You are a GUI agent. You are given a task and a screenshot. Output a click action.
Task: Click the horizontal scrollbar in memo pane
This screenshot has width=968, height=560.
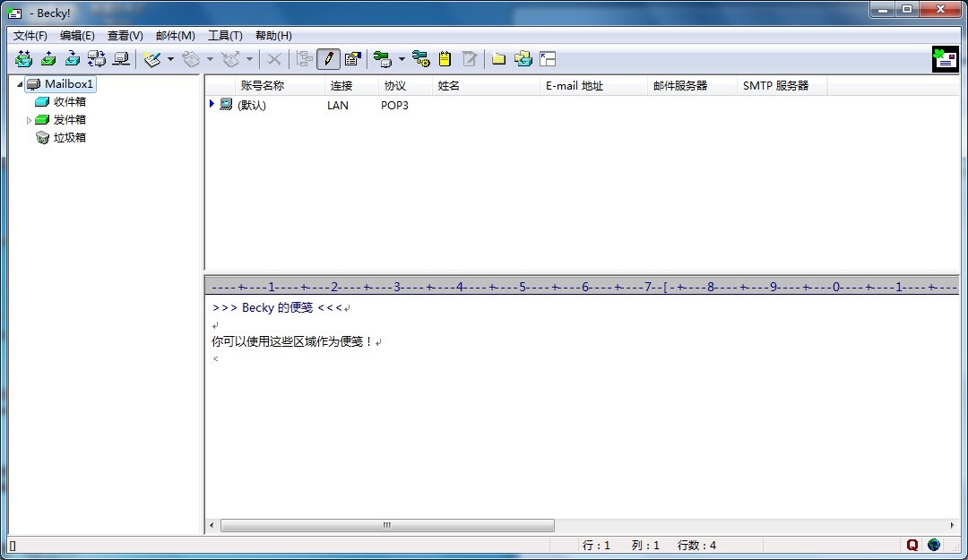387,526
